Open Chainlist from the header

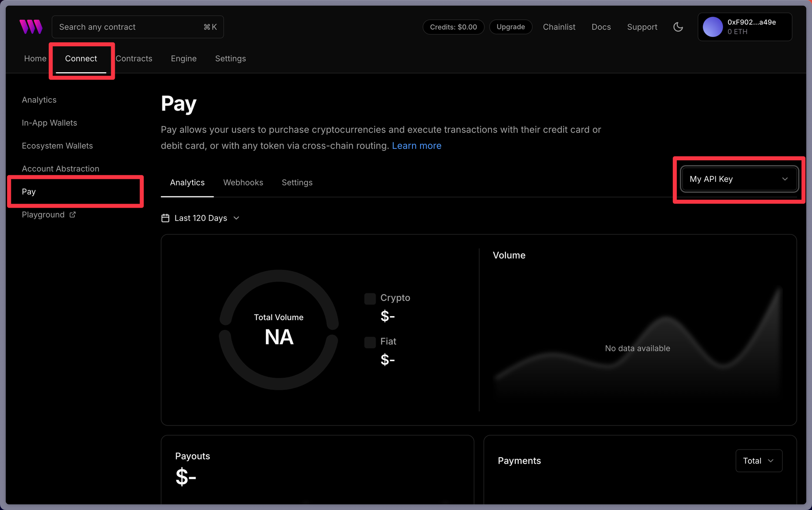(559, 27)
